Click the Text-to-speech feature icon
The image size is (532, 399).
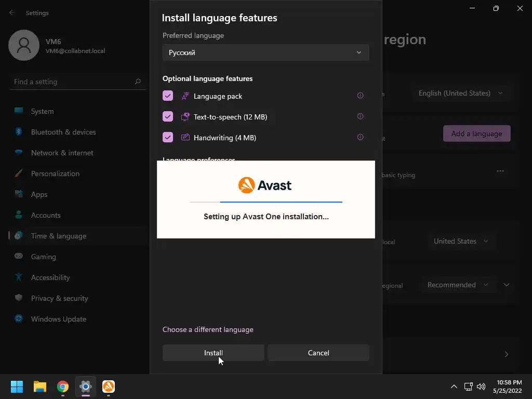pos(185,117)
